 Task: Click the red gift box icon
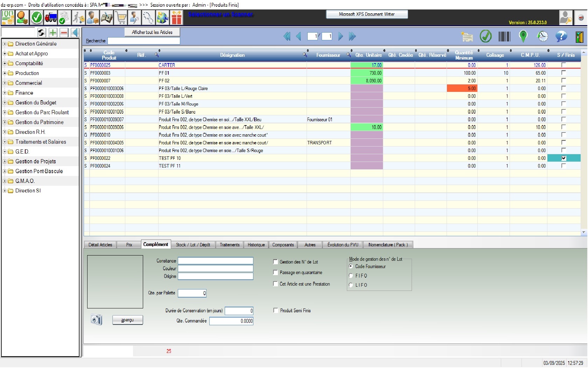pos(177,17)
